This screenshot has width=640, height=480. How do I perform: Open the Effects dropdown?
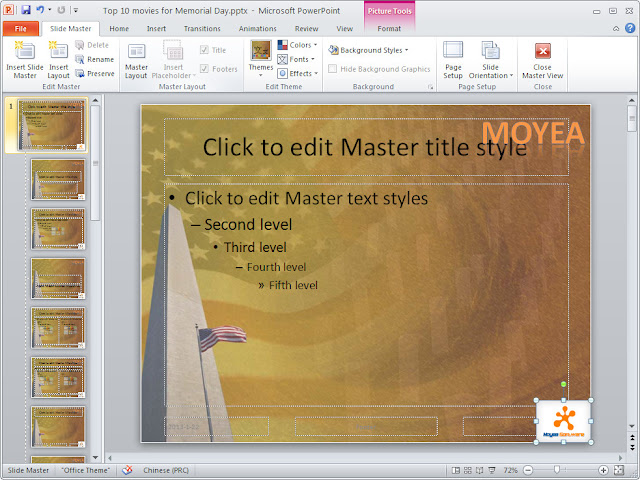[x=298, y=73]
